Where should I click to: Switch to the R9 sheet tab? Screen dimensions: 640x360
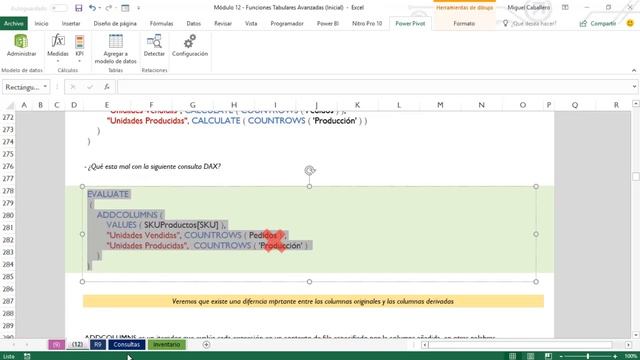pyautogui.click(x=98, y=344)
